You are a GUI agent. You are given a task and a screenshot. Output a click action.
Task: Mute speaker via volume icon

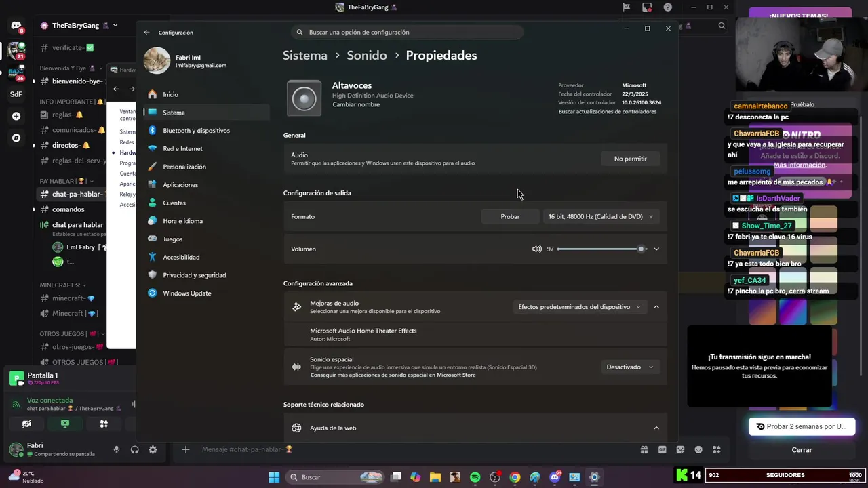pos(537,249)
